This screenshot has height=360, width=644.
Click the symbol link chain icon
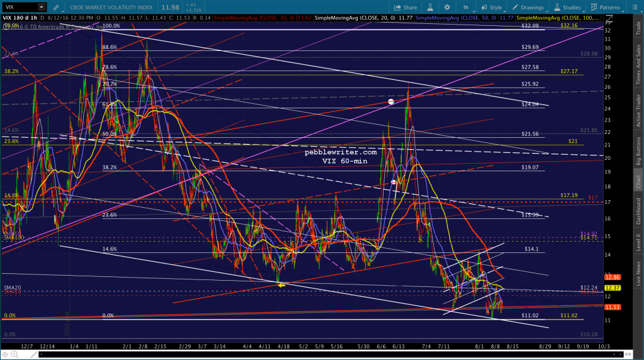pyautogui.click(x=56, y=8)
